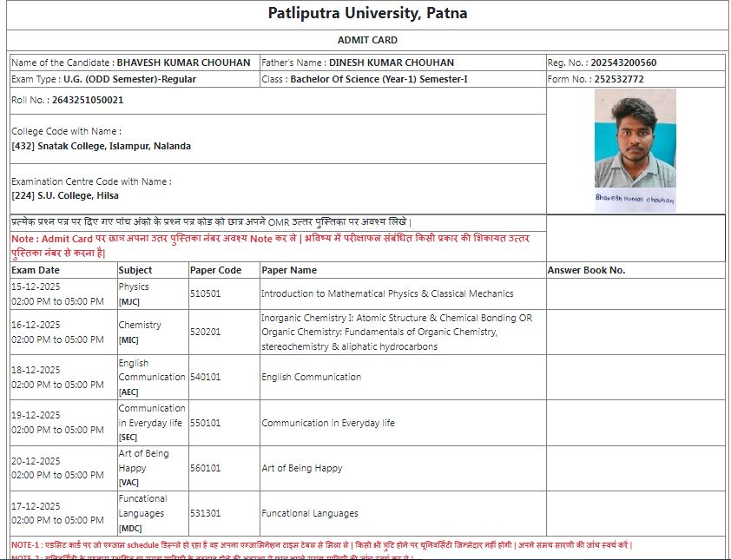Click the registration number 202543200560
The height and width of the screenshot is (560, 731).
tap(623, 63)
